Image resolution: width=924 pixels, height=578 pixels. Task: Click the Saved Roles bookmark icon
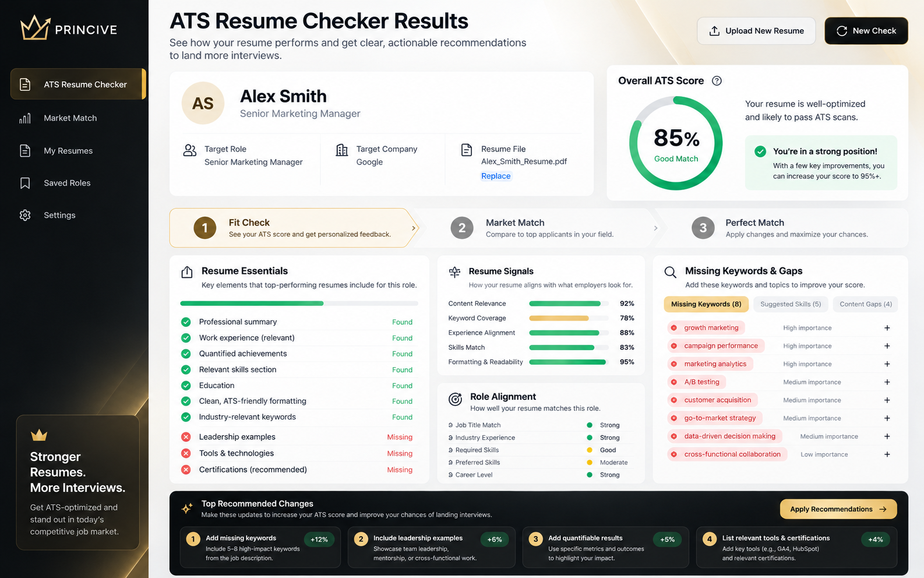point(25,183)
